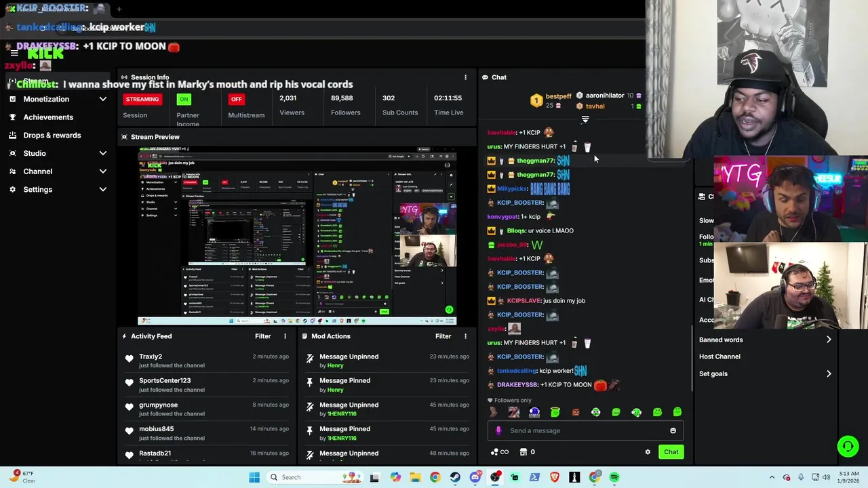Click KCIPSLAVE username in chat

(x=524, y=301)
